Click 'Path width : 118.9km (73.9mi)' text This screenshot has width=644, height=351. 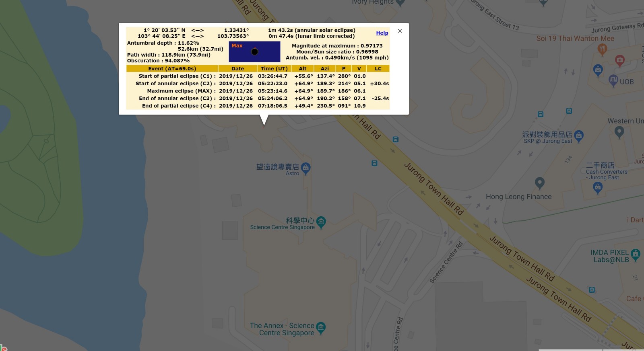tap(169, 55)
